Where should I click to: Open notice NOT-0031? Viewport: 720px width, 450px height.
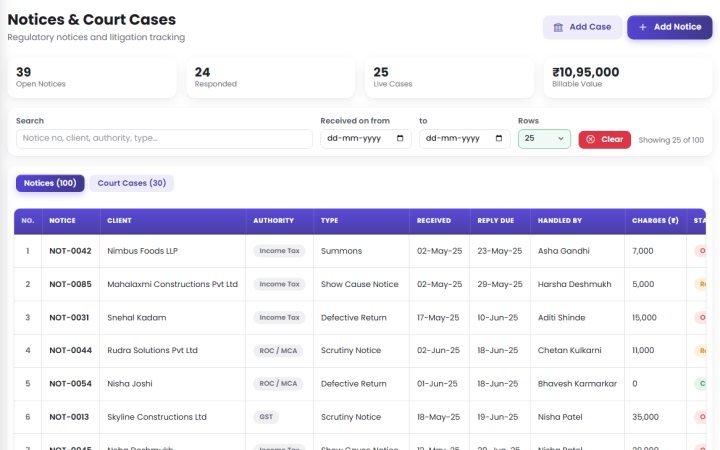[x=69, y=318]
